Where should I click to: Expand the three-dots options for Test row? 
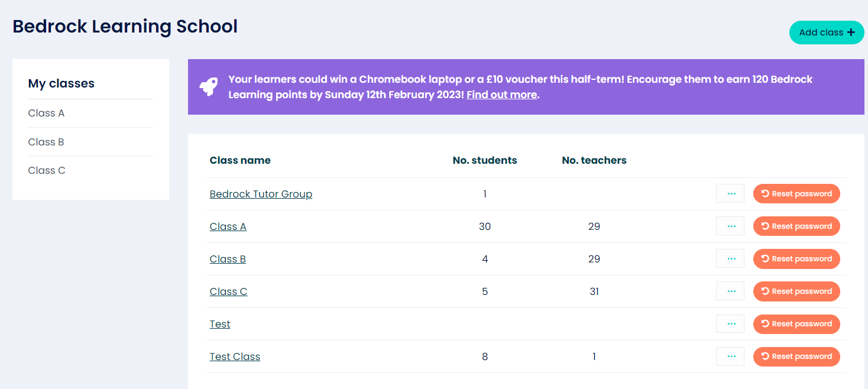[x=730, y=323]
